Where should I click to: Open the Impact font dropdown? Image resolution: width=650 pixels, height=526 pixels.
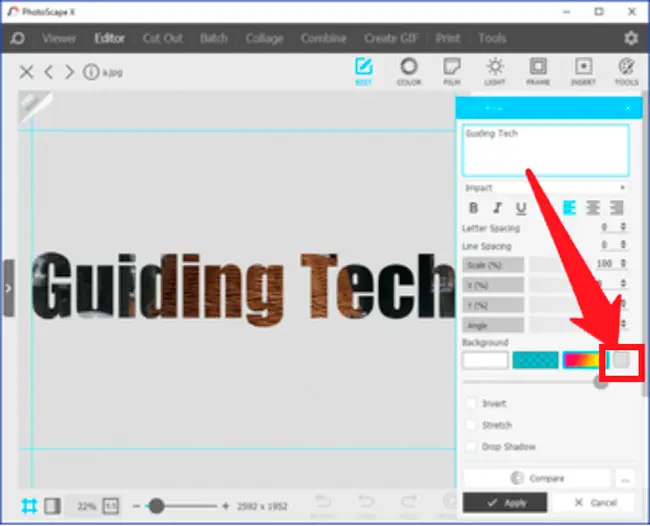coord(545,188)
